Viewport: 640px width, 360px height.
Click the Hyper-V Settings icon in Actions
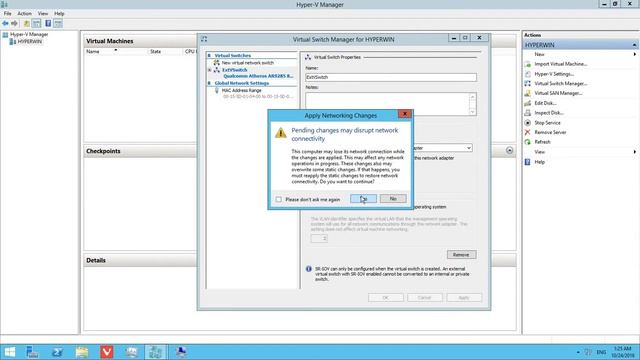point(527,74)
